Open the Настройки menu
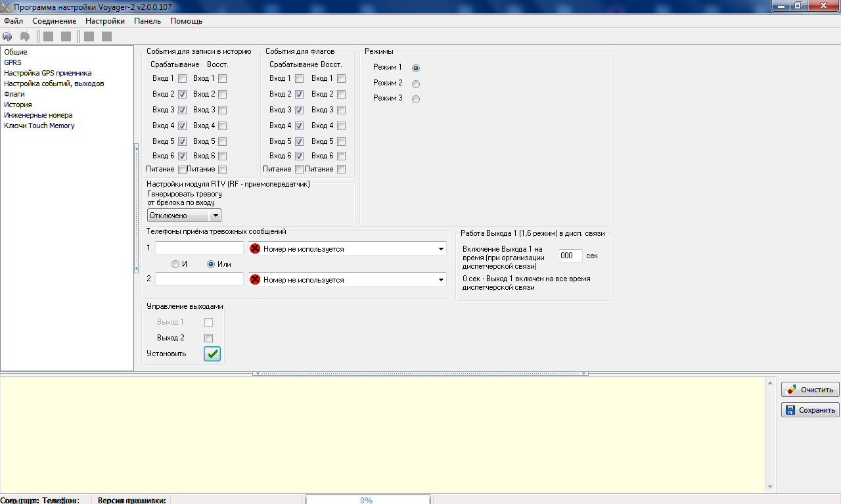Image resolution: width=841 pixels, height=504 pixels. pyautogui.click(x=104, y=21)
